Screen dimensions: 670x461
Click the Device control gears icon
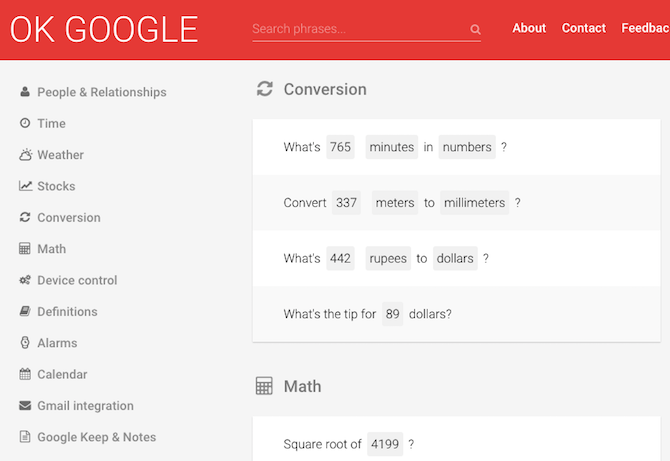25,280
